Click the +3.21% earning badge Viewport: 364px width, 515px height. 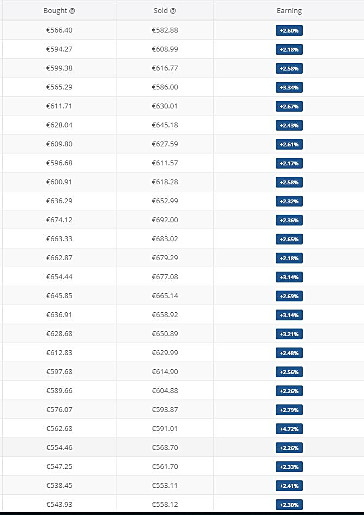pos(289,334)
